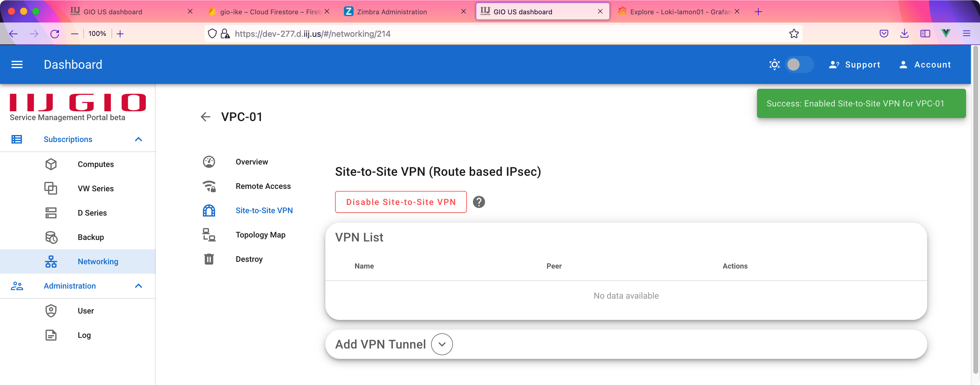Click the Destroy trash icon
980x385 pixels.
point(209,259)
